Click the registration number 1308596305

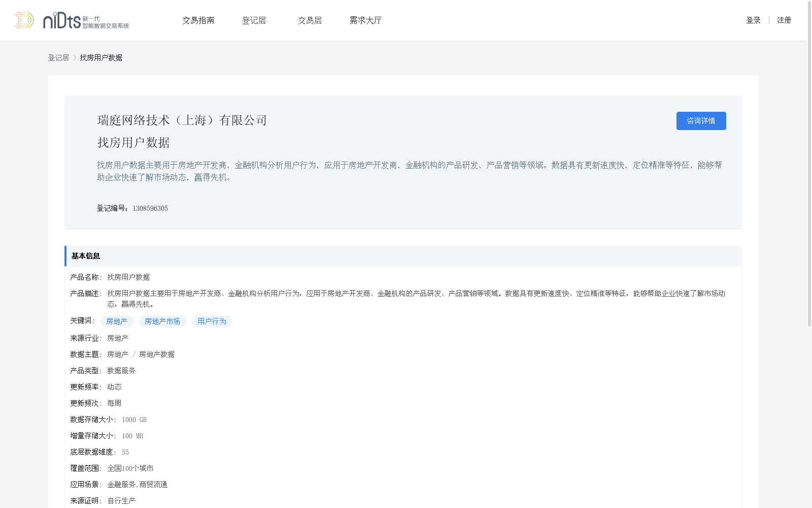pos(149,208)
